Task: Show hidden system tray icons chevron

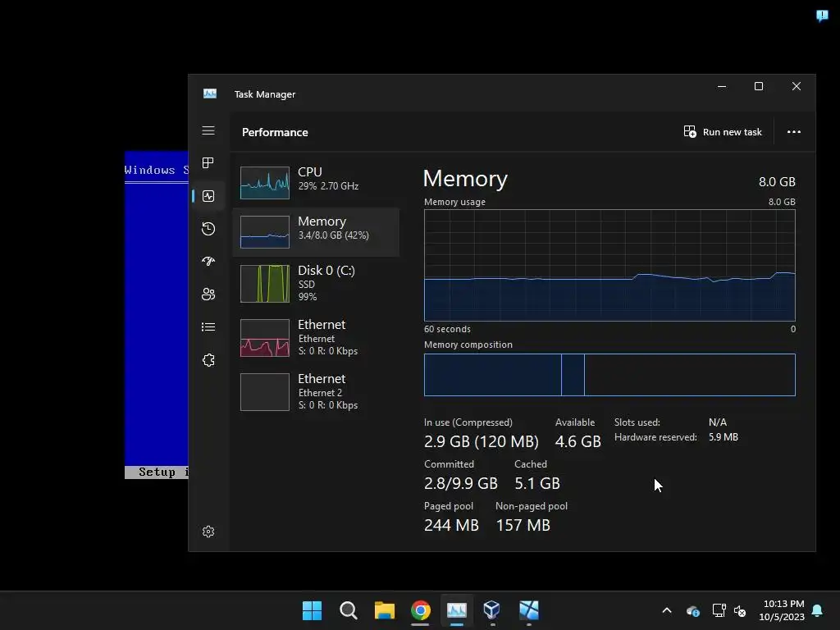Action: tap(667, 610)
